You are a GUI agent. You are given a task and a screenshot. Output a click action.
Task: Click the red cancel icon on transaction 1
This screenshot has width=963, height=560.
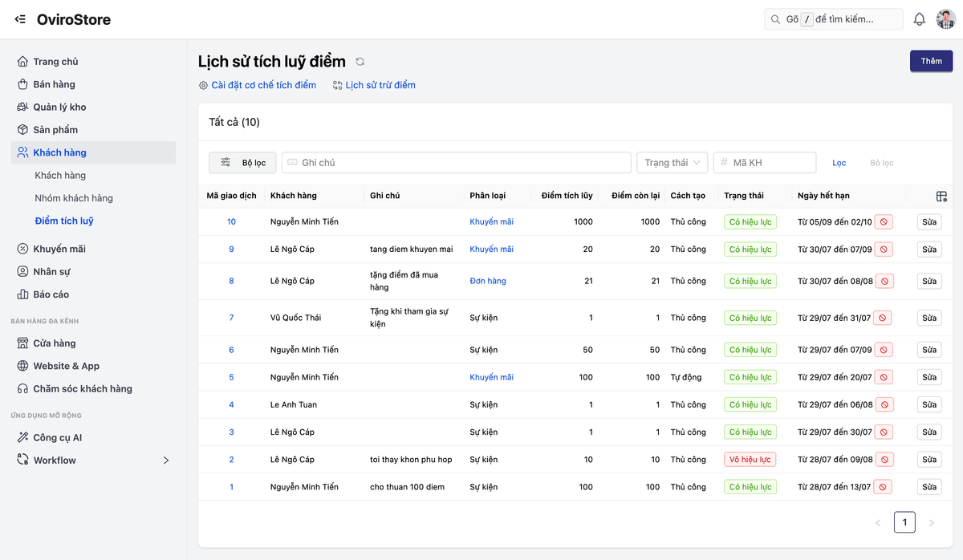click(883, 487)
